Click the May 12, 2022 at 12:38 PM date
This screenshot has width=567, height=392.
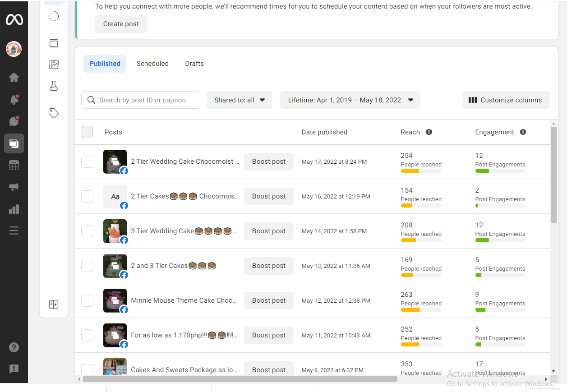click(x=336, y=300)
